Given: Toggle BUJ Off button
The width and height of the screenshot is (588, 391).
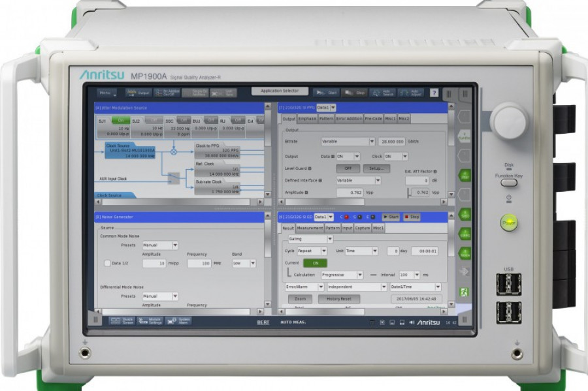Looking at the screenshot, I should [x=211, y=121].
